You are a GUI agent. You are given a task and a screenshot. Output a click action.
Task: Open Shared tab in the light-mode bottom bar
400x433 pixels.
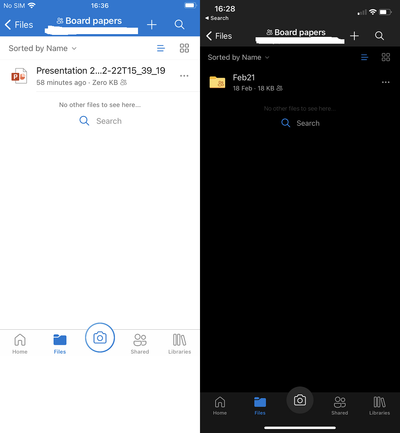tap(140, 344)
